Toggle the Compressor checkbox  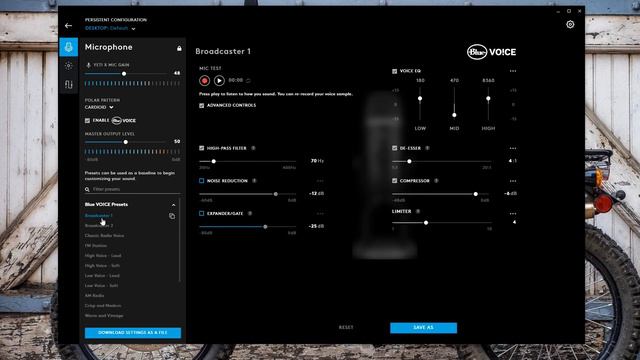pyautogui.click(x=394, y=180)
